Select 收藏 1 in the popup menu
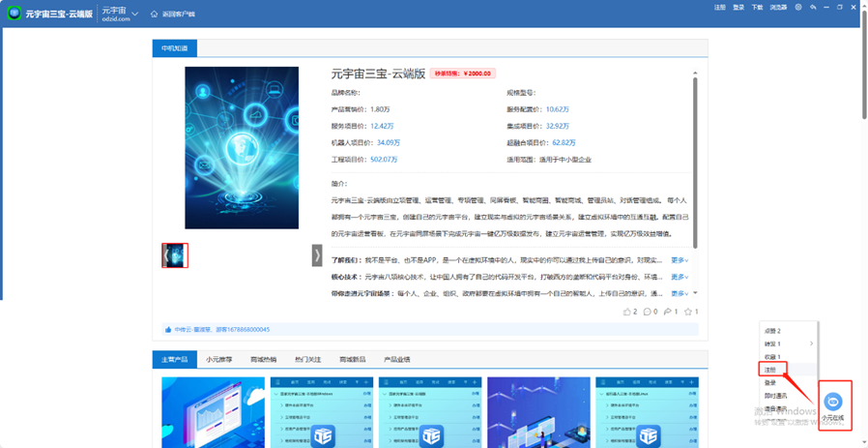The image size is (868, 448). [x=771, y=356]
